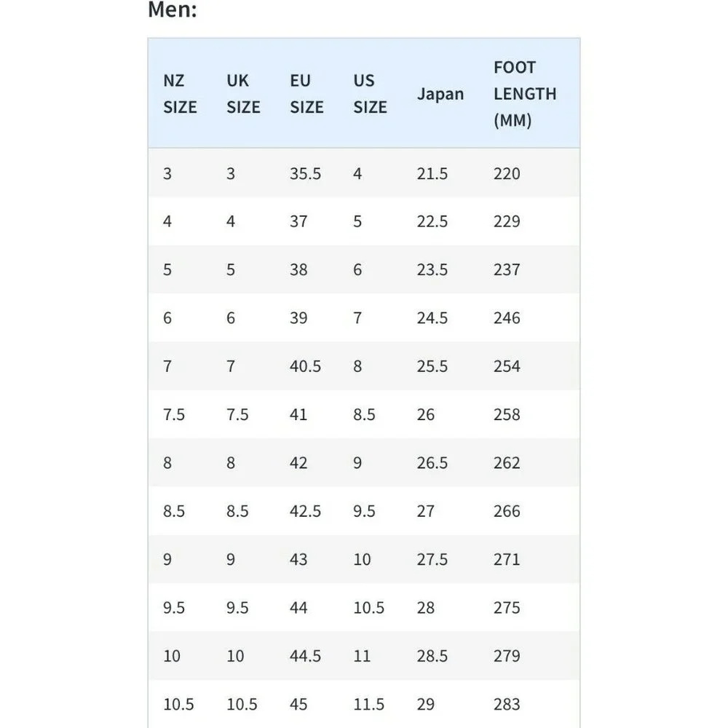The image size is (728, 728).
Task: Click the EU size 44.5 cell
Action: point(305,656)
